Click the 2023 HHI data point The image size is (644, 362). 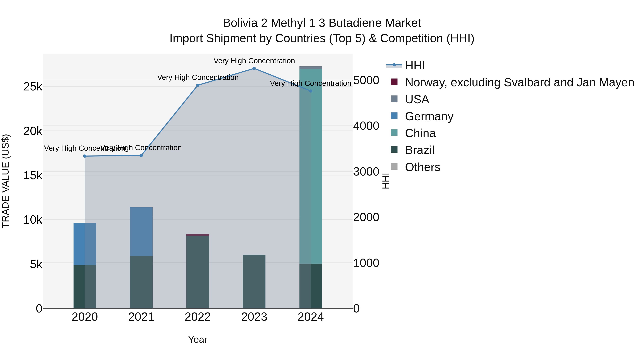pyautogui.click(x=254, y=68)
